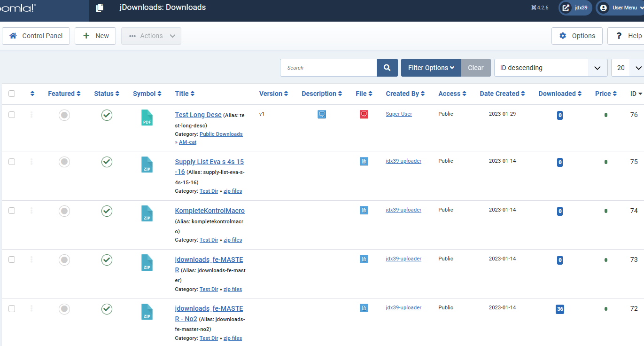
Task: Click the PDF symbol for Test Long Desc
Action: click(147, 118)
